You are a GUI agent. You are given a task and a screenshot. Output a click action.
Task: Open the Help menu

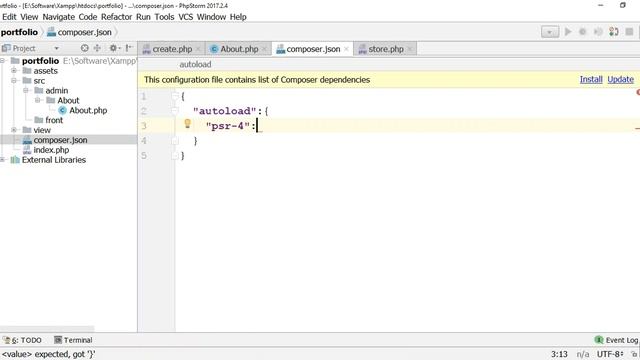click(238, 17)
